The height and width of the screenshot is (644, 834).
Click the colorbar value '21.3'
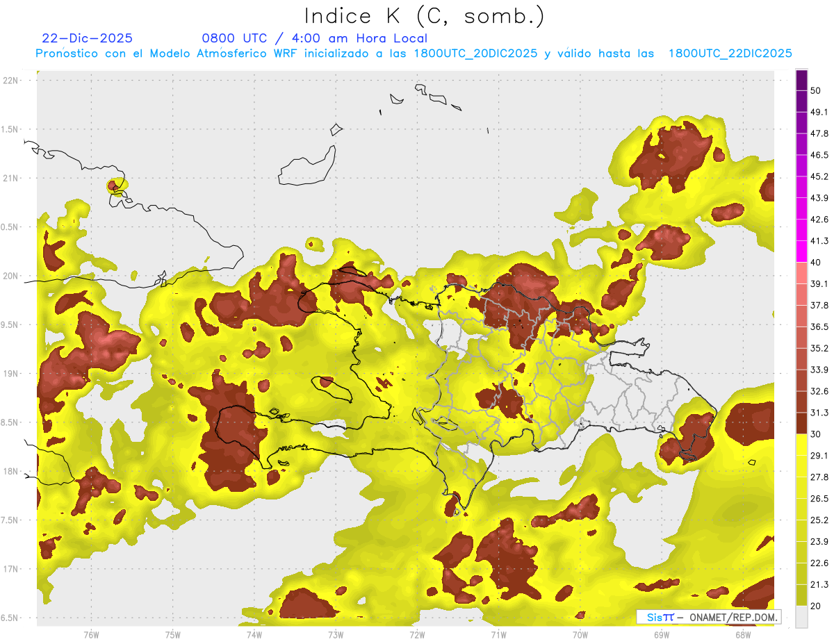click(819, 585)
